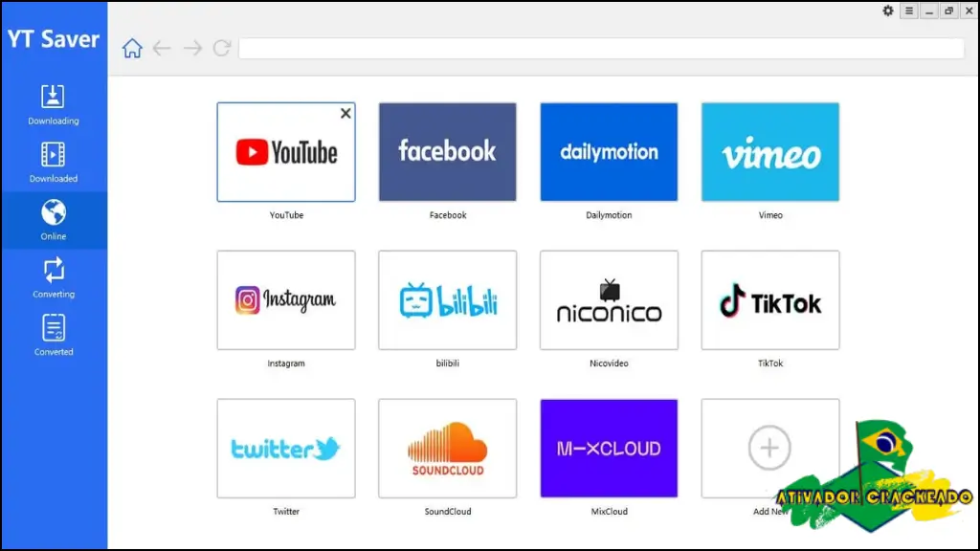Open the Dailymotion site tile

(x=609, y=152)
